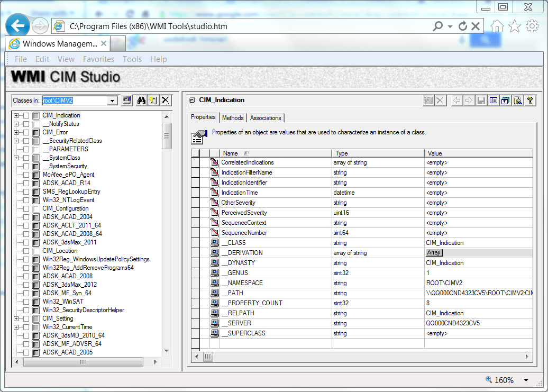
Task: Check the box next to CIM_Error
Action: coord(26,132)
